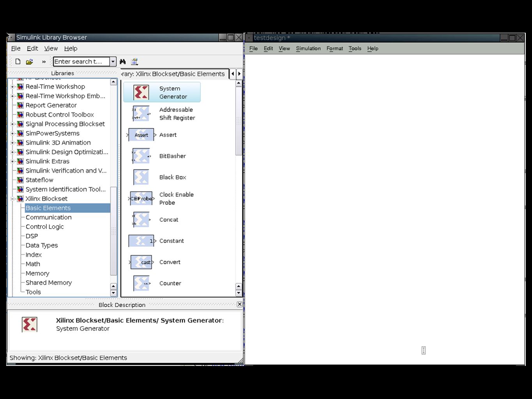Screen dimensions: 532x399
Task: Expand the SimPowerSystems node
Action: pyautogui.click(x=12, y=133)
